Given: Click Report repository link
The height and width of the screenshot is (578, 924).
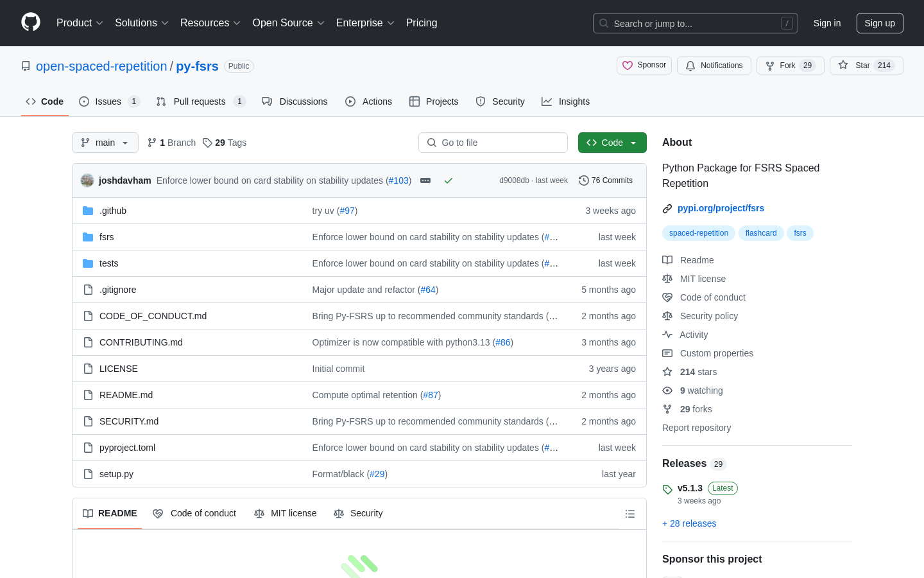Looking at the screenshot, I should click(x=696, y=428).
